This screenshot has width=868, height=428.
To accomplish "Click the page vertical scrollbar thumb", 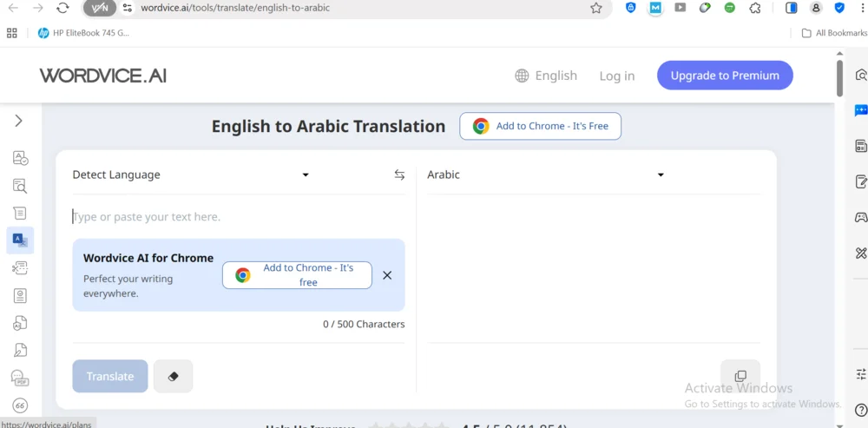I will tap(839, 78).
